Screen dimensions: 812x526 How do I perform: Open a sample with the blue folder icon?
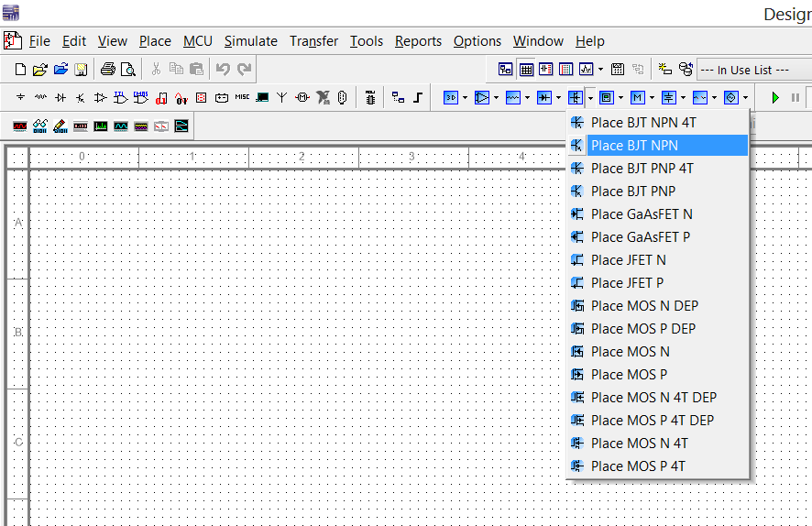60,69
